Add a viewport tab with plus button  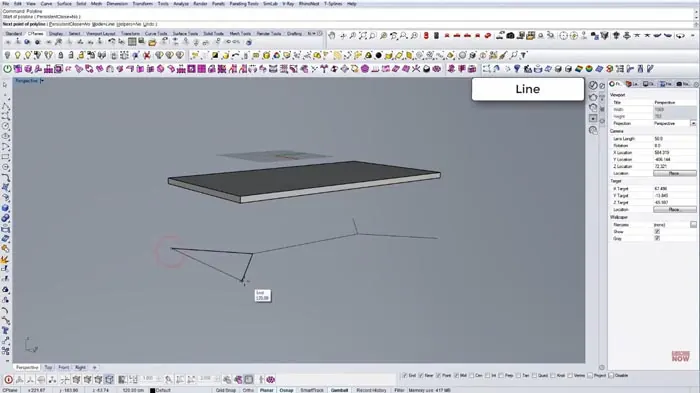[x=94, y=368]
